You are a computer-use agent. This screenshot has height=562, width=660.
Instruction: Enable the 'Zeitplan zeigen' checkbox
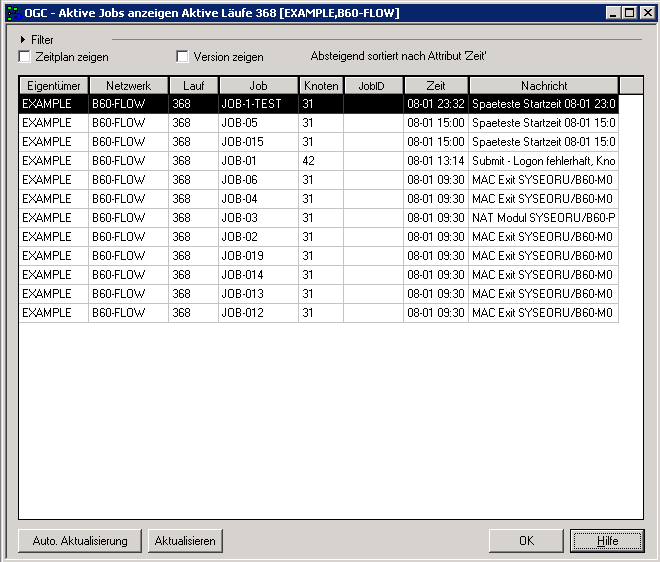pyautogui.click(x=25, y=58)
